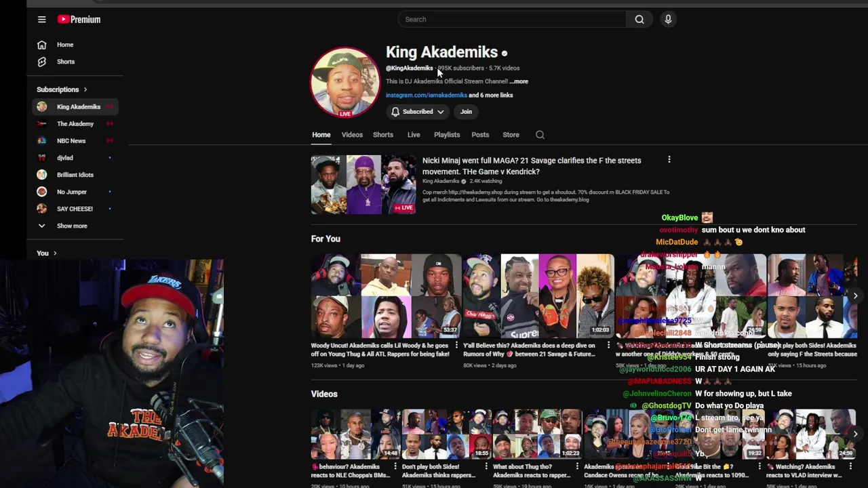Open options for Woody Uncut video
868x488 pixels.
point(456,346)
